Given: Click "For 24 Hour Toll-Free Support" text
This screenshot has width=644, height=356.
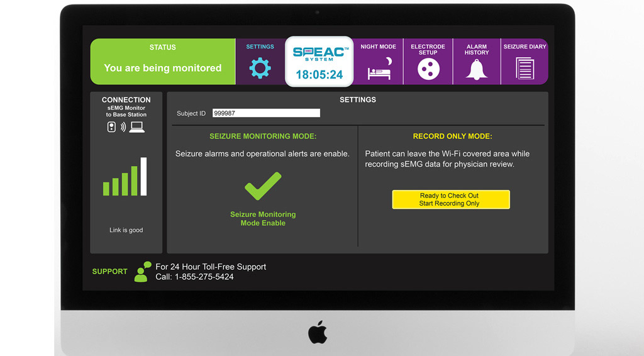Looking at the screenshot, I should 211,267.
